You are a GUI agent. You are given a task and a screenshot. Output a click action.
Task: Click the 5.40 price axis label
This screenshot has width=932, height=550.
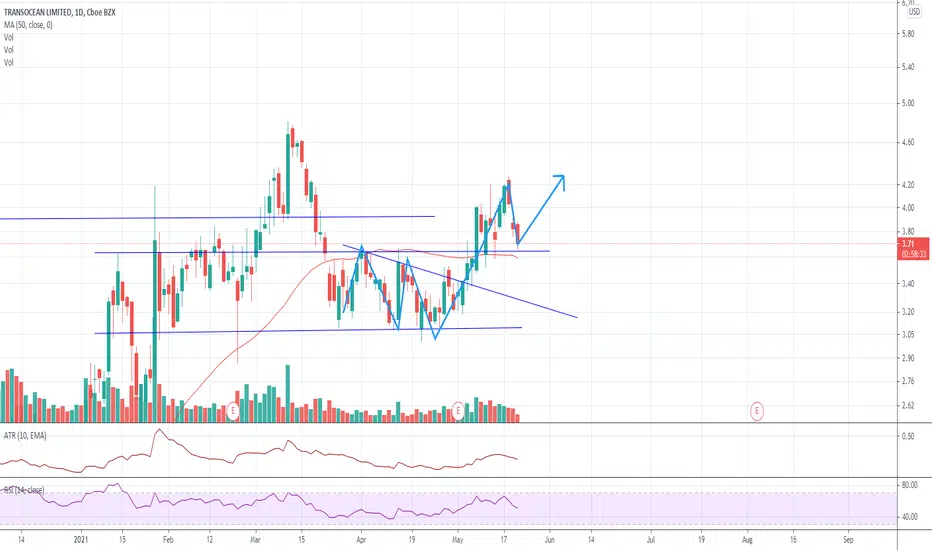point(908,67)
